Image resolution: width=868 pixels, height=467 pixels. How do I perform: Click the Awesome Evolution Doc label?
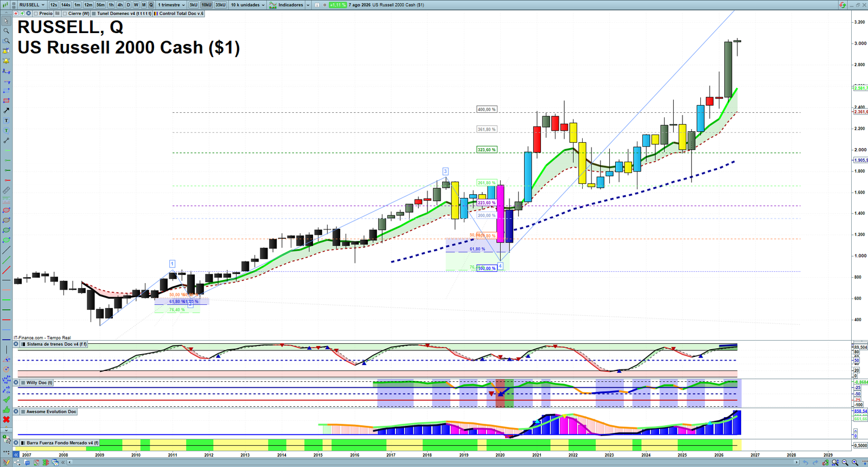click(x=52, y=412)
